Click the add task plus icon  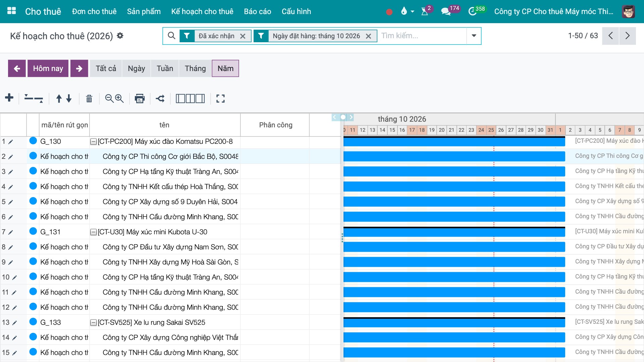coord(9,98)
